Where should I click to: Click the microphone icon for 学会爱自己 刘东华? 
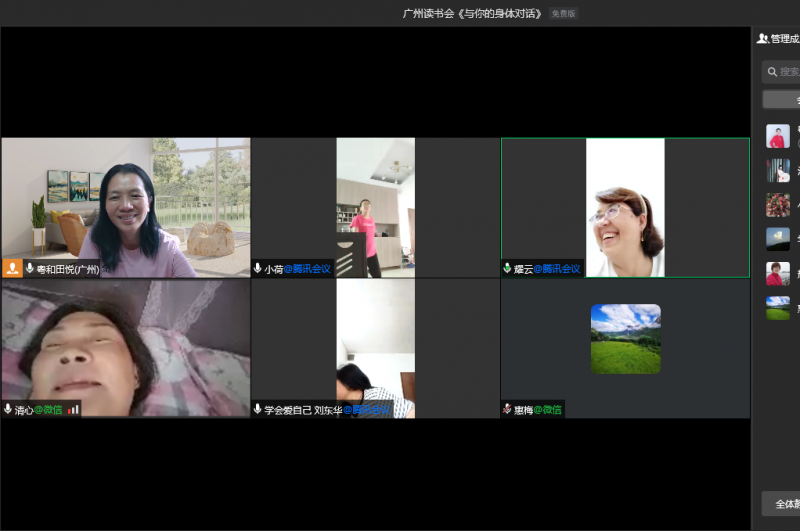[258, 409]
